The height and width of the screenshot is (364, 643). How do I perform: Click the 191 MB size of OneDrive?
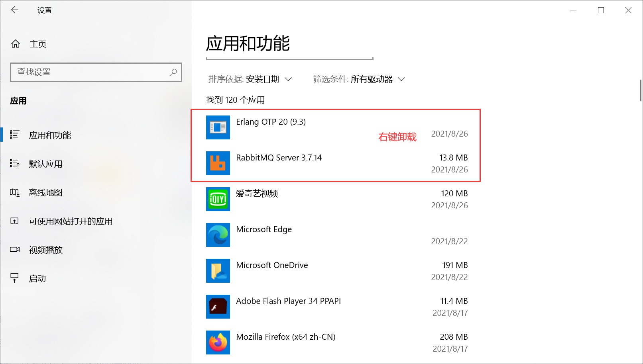pos(455,265)
